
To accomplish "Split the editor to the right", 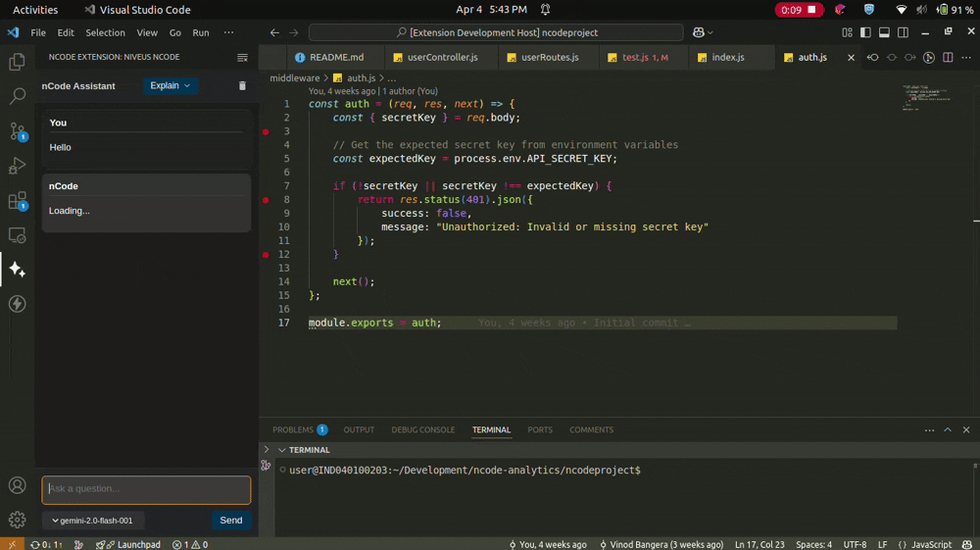I will [948, 58].
